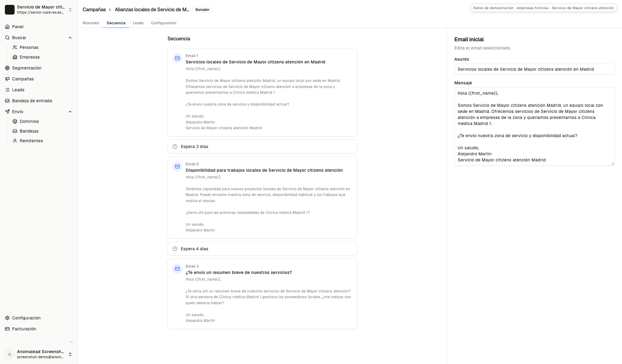Click the Leads list icon
Screen dimensions: 622x364
(x=7, y=90)
